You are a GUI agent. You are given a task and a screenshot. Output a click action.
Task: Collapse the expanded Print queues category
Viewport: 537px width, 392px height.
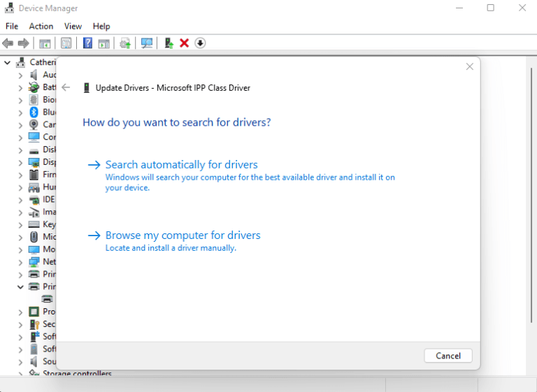[20, 286]
